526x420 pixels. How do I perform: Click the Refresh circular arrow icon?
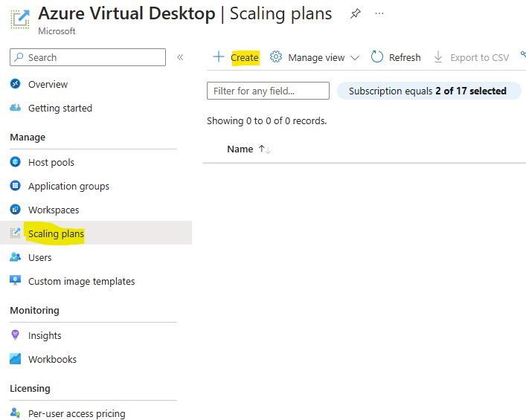click(376, 56)
